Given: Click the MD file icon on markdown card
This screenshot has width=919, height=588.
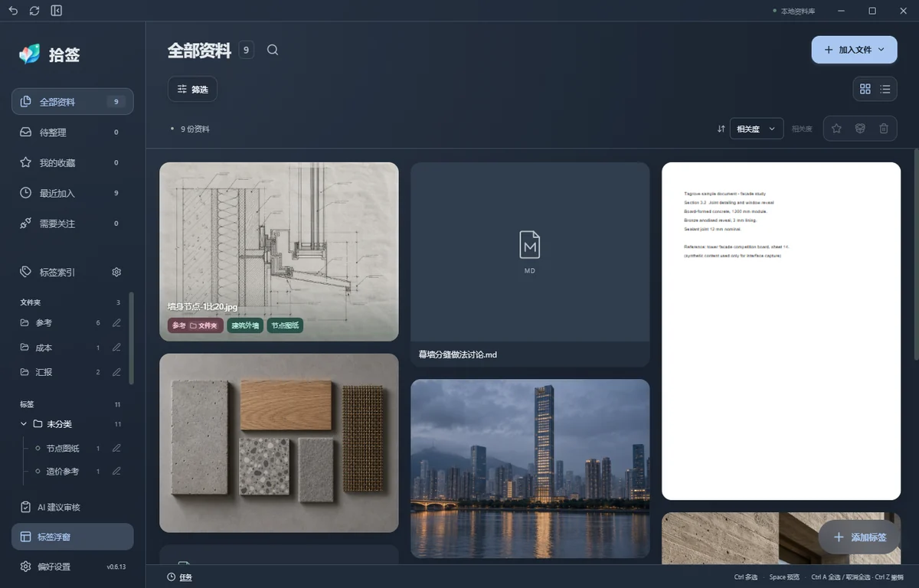Looking at the screenshot, I should pyautogui.click(x=530, y=245).
